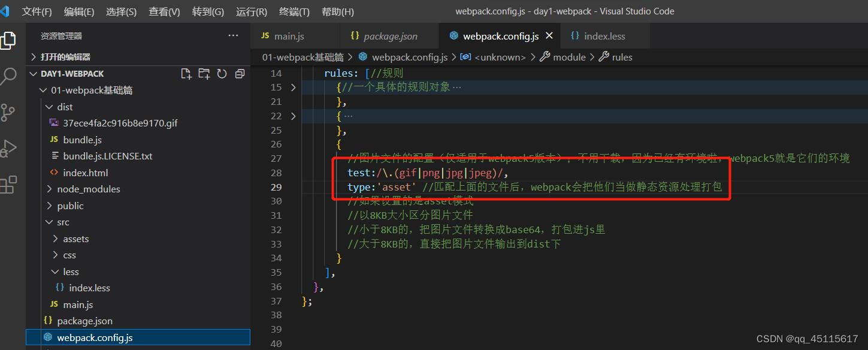Open the Explorer activity bar icon
868x350 pixels.
[x=8, y=40]
